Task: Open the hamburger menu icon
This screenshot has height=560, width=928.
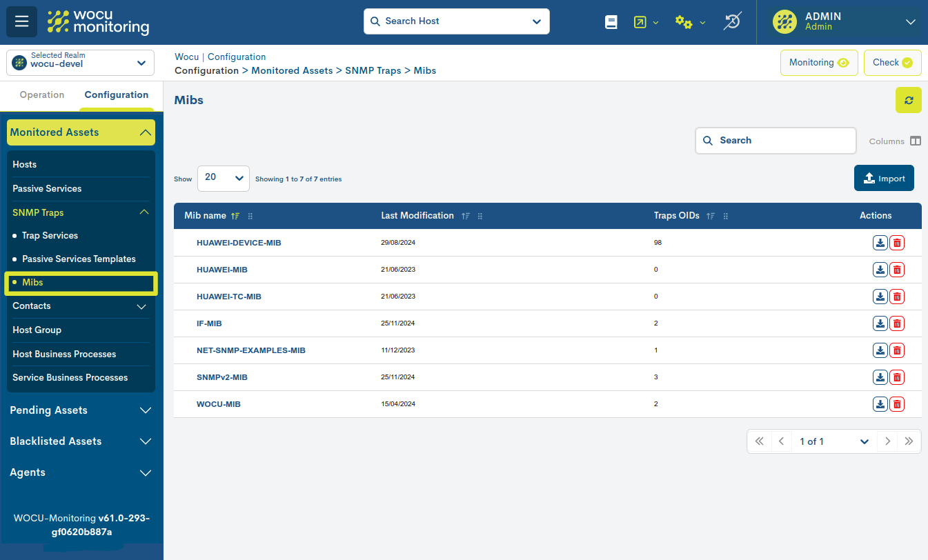Action: [x=21, y=21]
